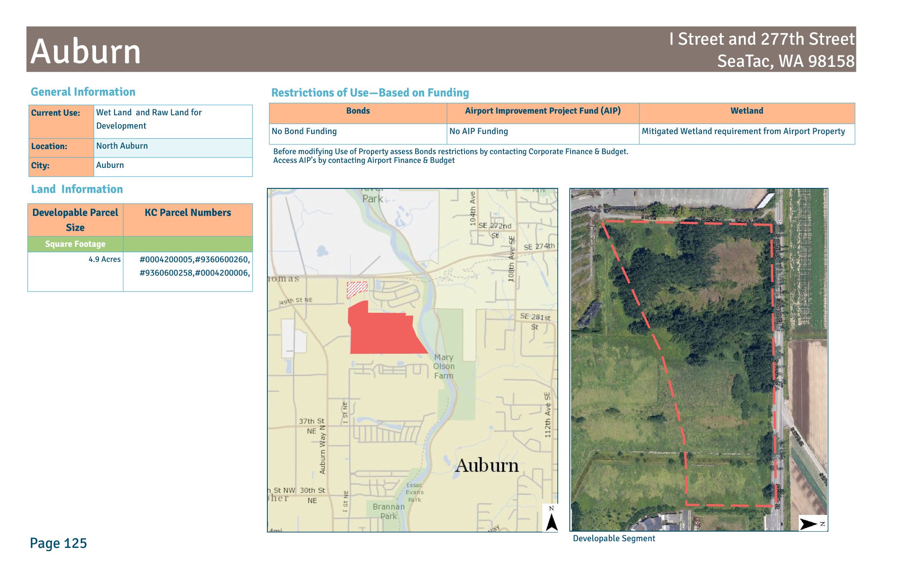
Task: Click the 4.9 Acres cell
Action: (x=104, y=259)
